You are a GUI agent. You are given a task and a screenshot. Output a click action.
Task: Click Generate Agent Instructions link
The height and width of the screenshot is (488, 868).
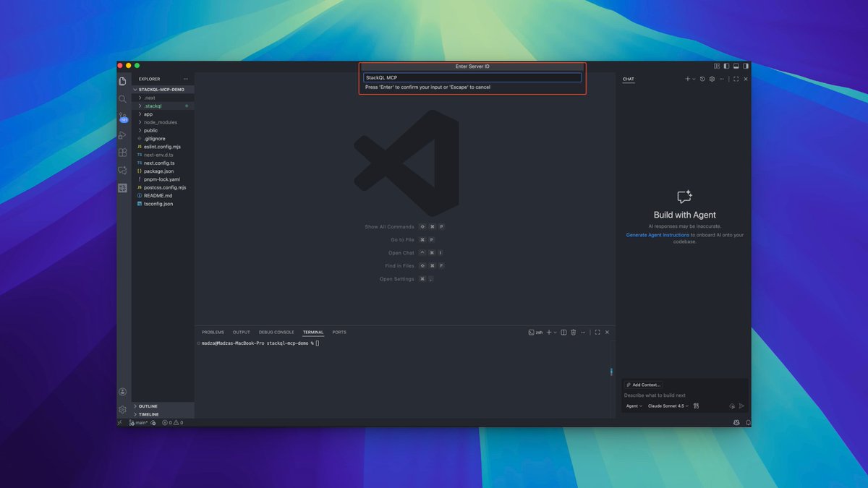[x=658, y=235]
